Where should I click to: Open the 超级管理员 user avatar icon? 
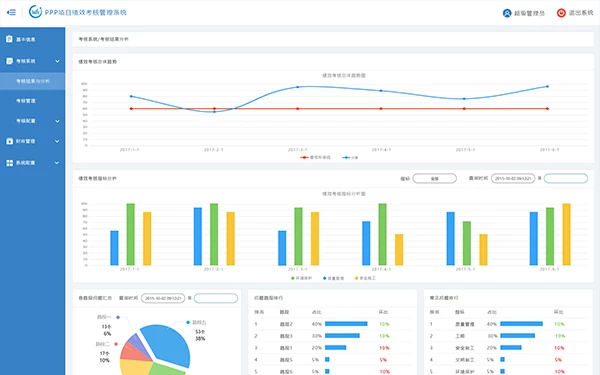click(x=507, y=13)
